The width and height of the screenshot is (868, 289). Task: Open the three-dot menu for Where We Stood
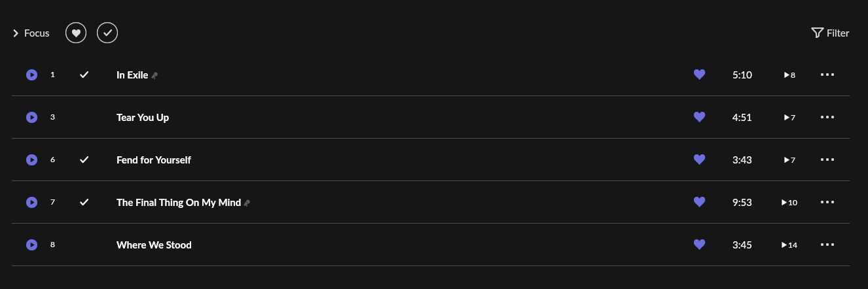pyautogui.click(x=827, y=245)
